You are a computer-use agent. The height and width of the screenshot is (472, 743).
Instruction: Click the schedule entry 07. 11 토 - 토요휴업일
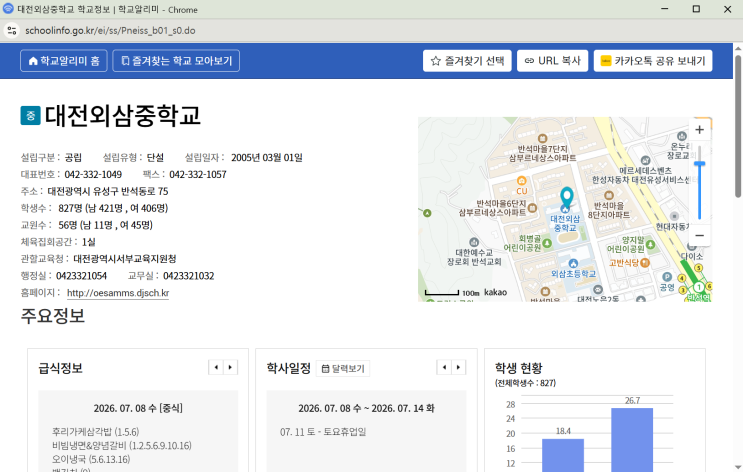[323, 432]
